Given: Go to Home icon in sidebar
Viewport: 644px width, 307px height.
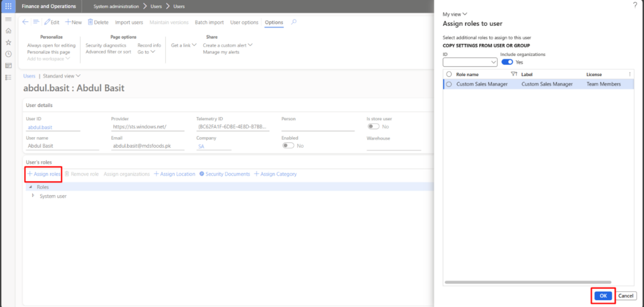Looking at the screenshot, I should [x=8, y=31].
